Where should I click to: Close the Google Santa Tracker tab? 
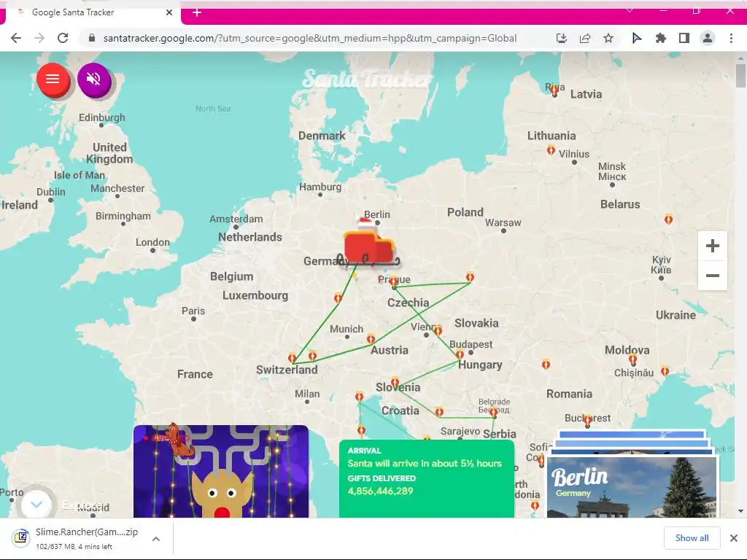click(x=169, y=12)
